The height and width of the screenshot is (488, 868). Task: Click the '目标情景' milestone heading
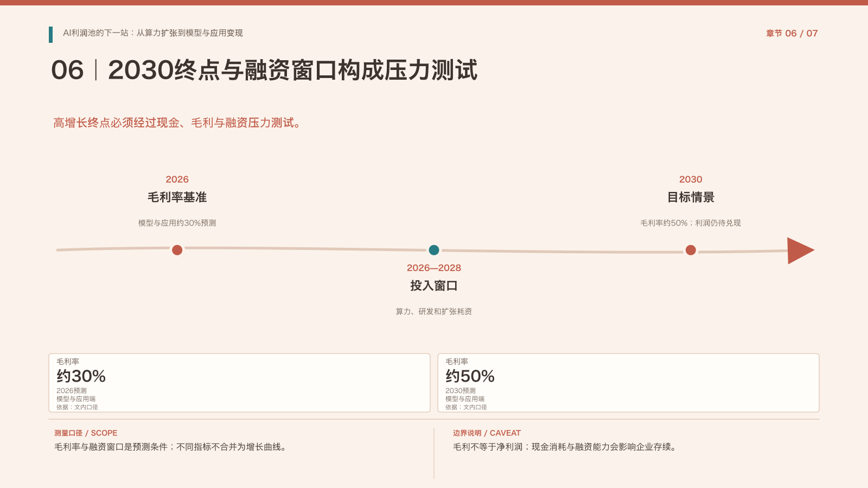pos(691,197)
